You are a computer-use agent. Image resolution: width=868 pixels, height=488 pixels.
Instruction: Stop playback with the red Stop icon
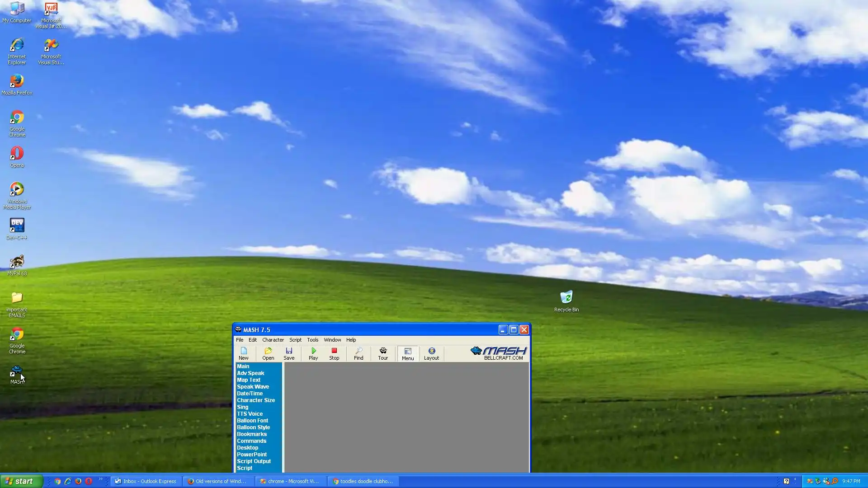tap(334, 353)
